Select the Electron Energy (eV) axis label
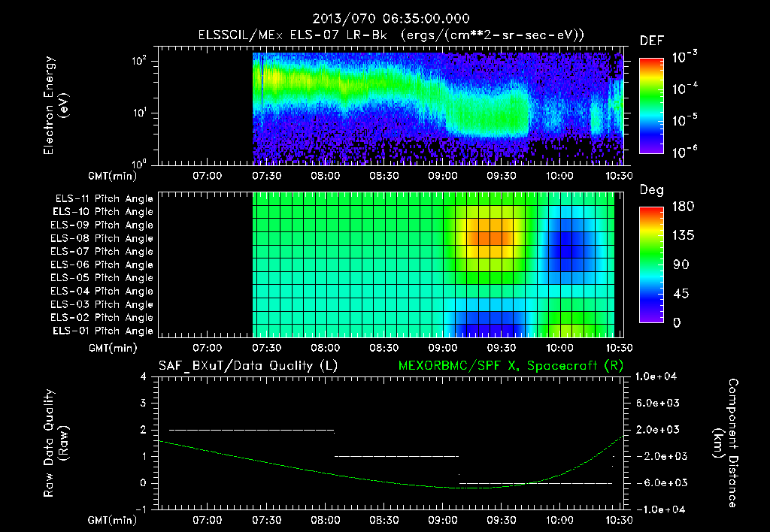Screen dimensions: 770x532 (56, 105)
